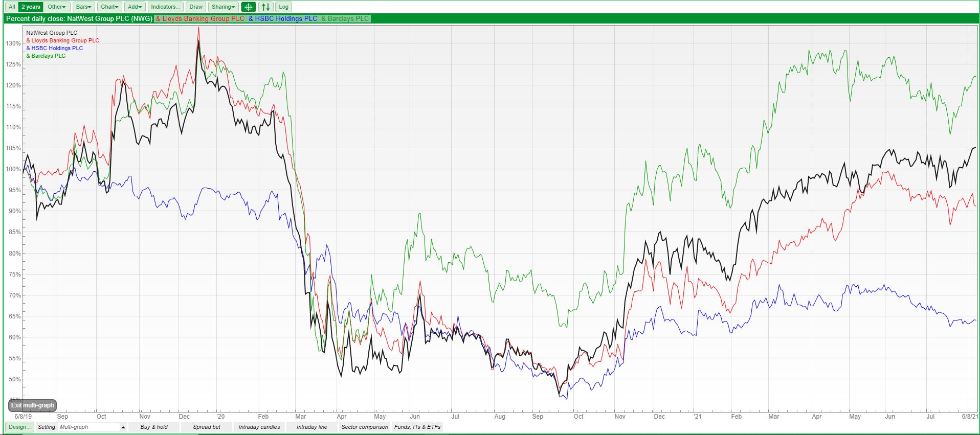Click the 130% axis label
980x435 pixels.
click(x=13, y=43)
